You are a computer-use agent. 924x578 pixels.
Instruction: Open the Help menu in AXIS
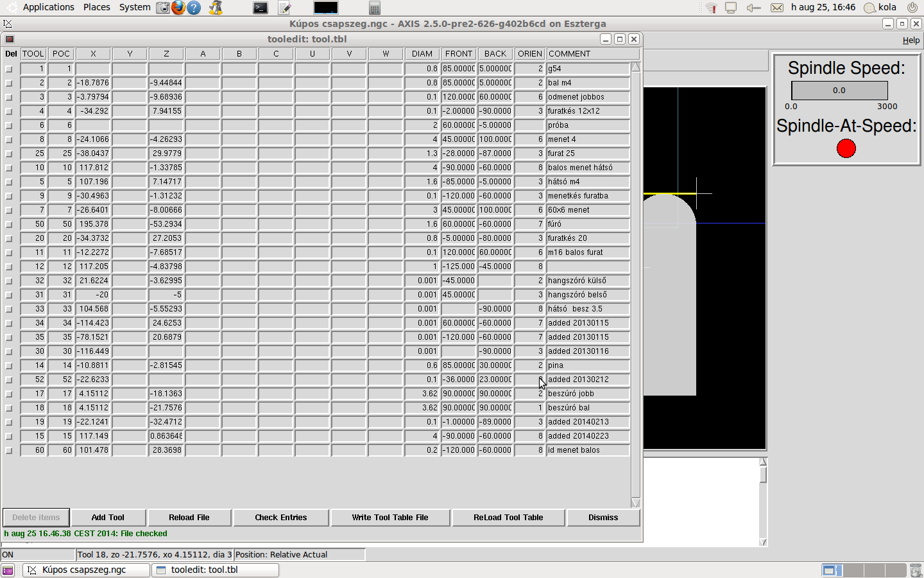(x=911, y=40)
